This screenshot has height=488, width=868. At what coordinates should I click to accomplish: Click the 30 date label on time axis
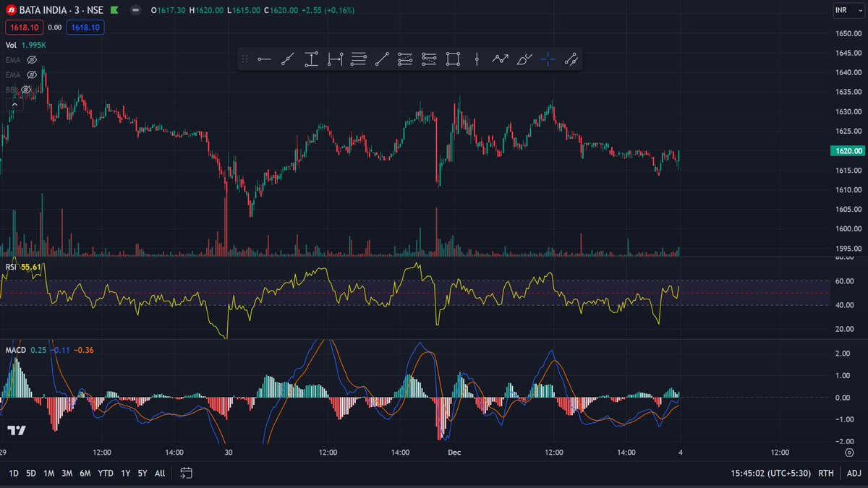pyautogui.click(x=229, y=453)
